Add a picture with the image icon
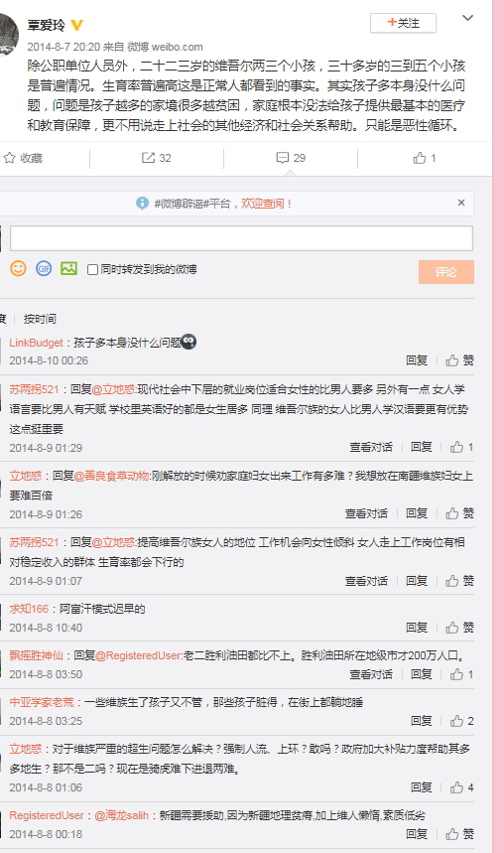The image size is (504, 853). 68,269
